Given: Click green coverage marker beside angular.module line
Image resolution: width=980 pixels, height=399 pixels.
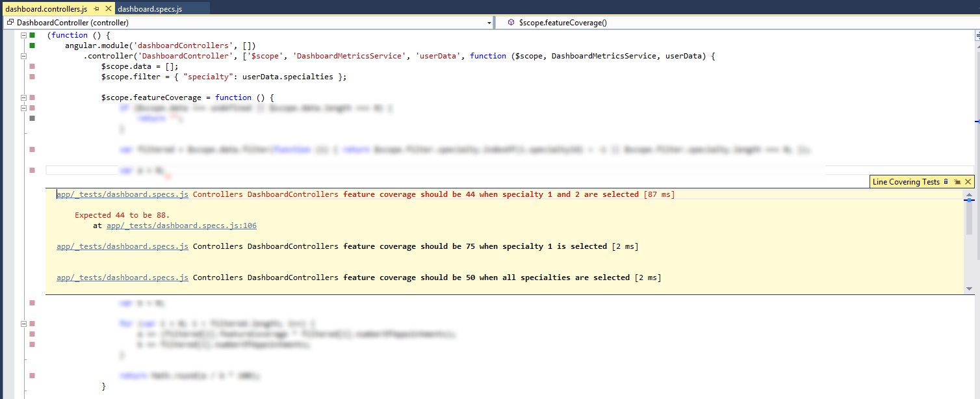Looking at the screenshot, I should (x=32, y=45).
